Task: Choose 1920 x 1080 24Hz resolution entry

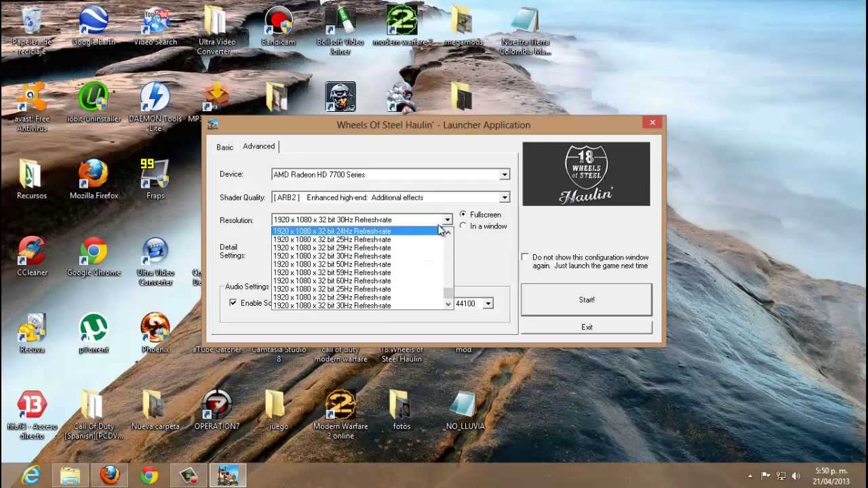Action: 357,231
